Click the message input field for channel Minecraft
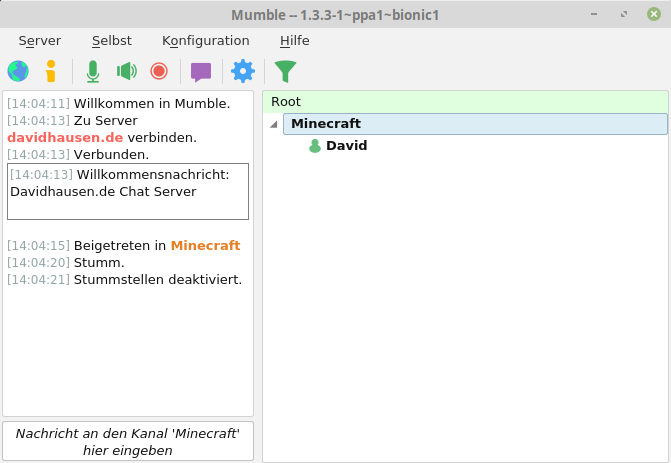Image resolution: width=671 pixels, height=463 pixels. pos(128,441)
